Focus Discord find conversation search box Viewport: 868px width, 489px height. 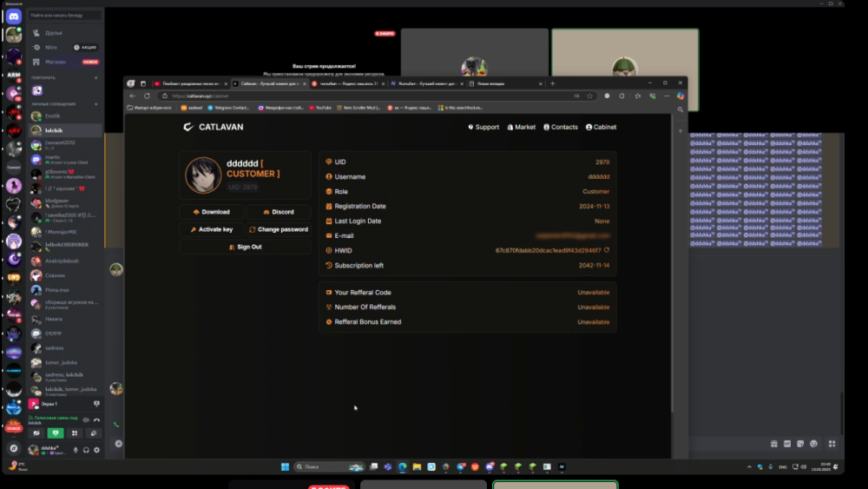[x=65, y=15]
